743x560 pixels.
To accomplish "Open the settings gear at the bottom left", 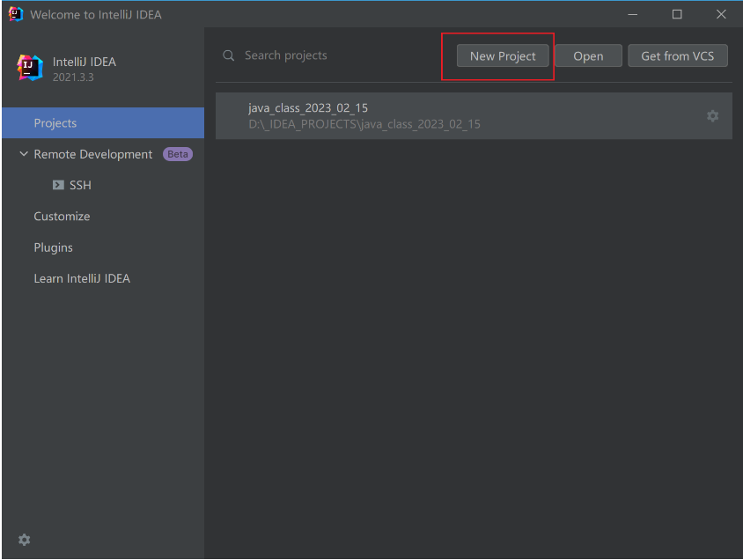I will (24, 540).
